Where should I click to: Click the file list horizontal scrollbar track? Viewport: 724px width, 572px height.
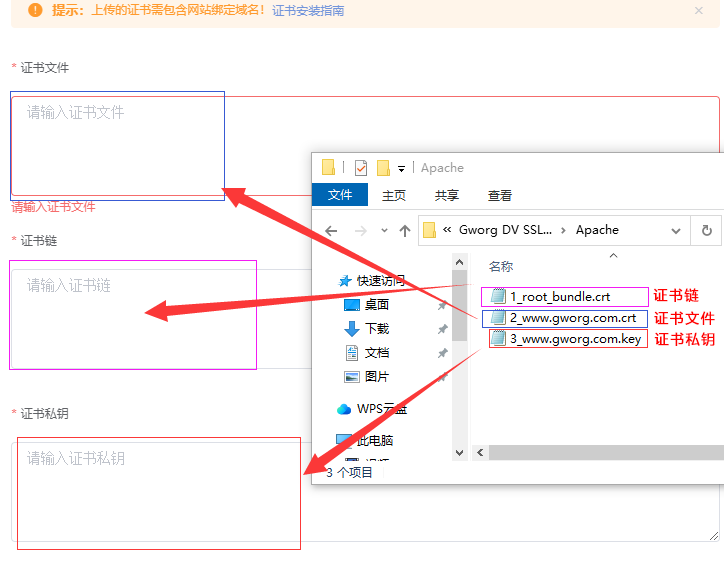point(606,452)
